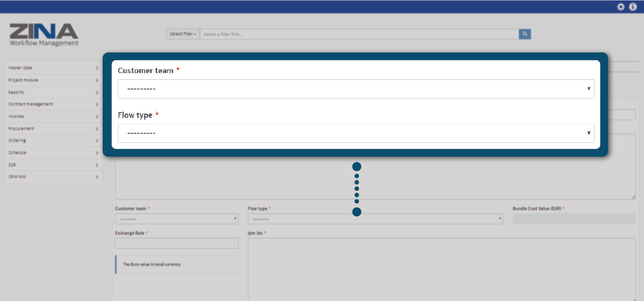The width and height of the screenshot is (644, 301).
Task: Click the Exchange Rate input field
Action: 176,243
